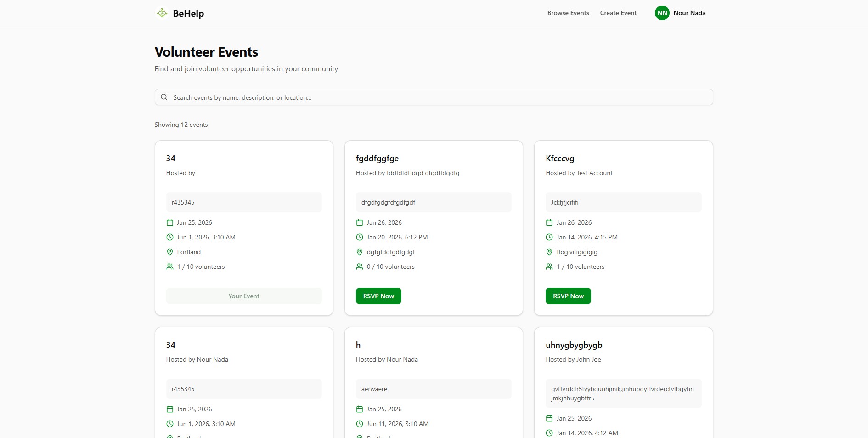
Task: Click the calendar icon in the Kfcccvg card
Action: pyautogui.click(x=549, y=222)
